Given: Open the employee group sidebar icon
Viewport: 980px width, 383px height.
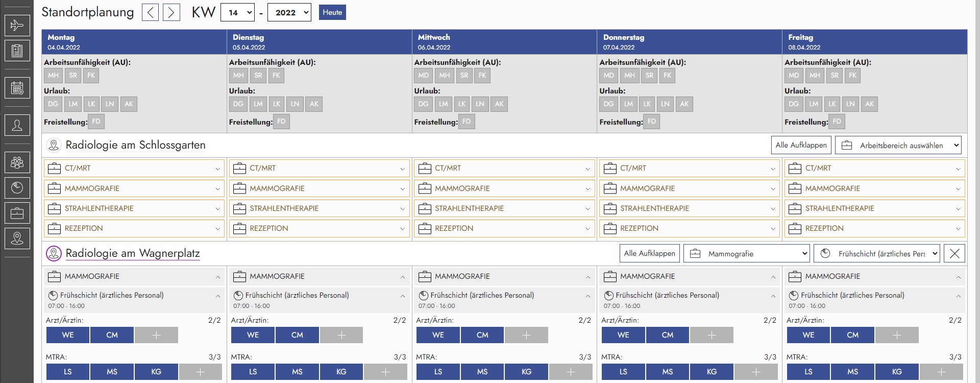Looking at the screenshot, I should 17,163.
